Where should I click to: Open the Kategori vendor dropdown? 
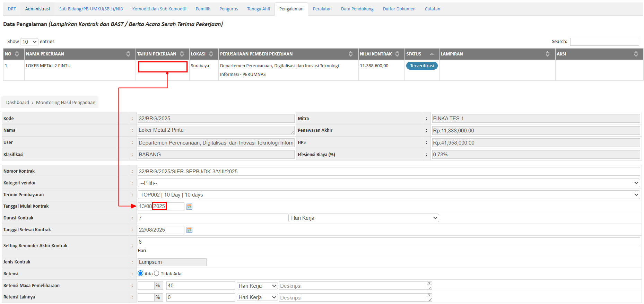pyautogui.click(x=388, y=183)
